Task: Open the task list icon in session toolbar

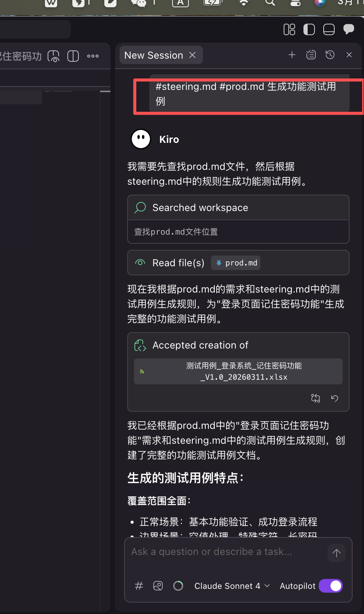Action: pyautogui.click(x=311, y=55)
